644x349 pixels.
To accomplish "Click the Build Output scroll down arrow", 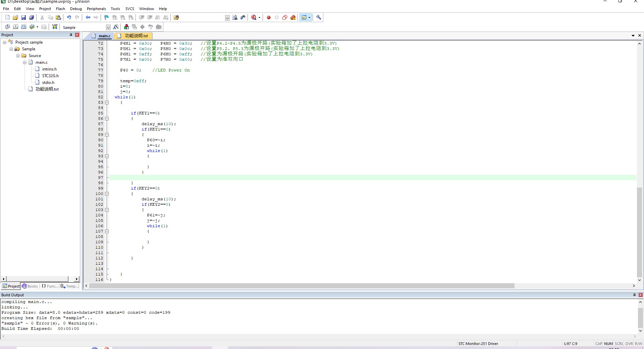I will click(640, 331).
